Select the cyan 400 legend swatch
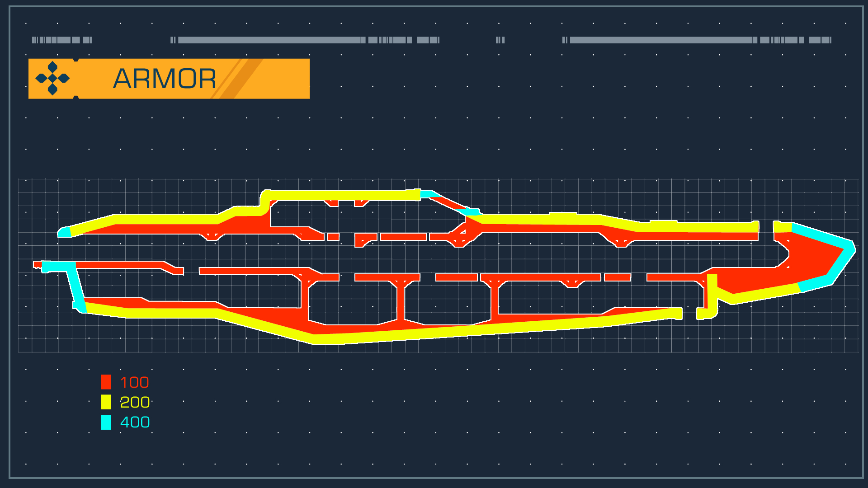Viewport: 868px width, 488px height. pos(106,422)
